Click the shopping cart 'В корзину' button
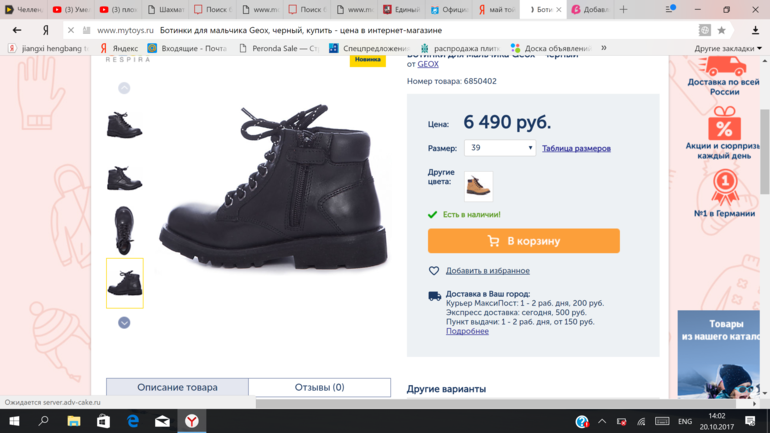The width and height of the screenshot is (770, 433). (x=523, y=241)
